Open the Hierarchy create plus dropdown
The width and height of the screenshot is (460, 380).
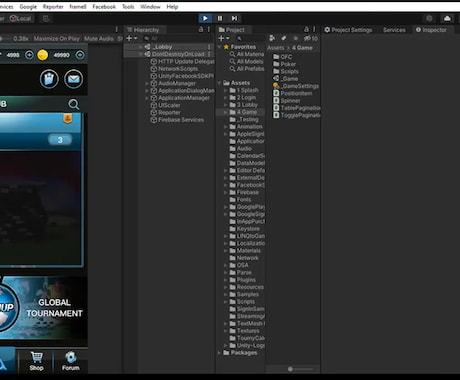pos(131,39)
